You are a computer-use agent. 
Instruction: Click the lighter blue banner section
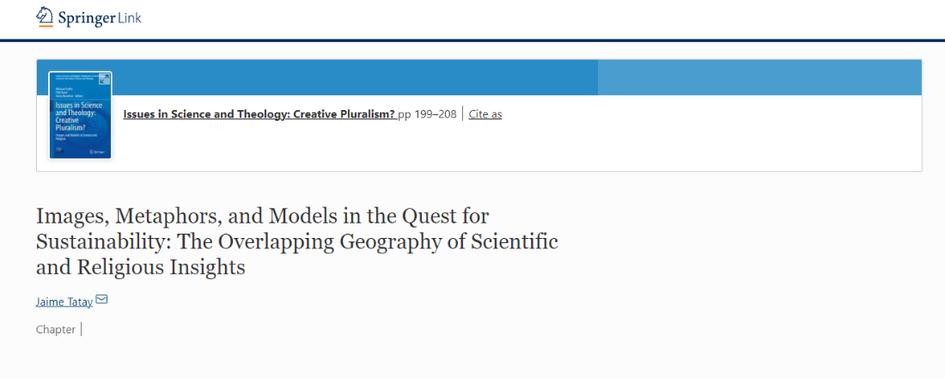(759, 77)
